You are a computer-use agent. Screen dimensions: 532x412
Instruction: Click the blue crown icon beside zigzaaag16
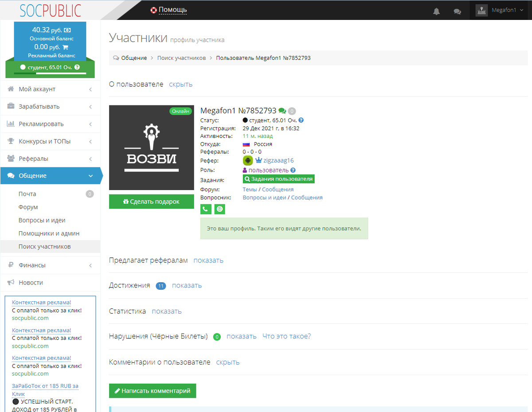[258, 160]
